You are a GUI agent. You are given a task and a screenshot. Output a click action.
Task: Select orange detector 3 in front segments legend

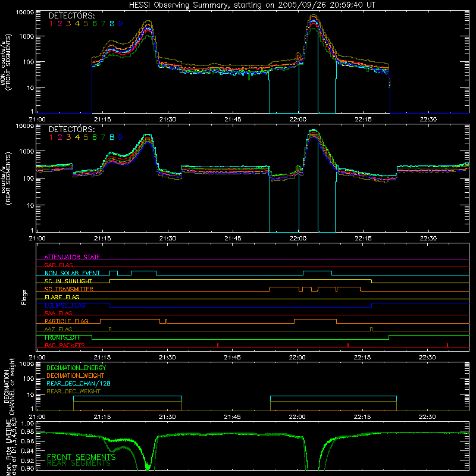(68, 23)
